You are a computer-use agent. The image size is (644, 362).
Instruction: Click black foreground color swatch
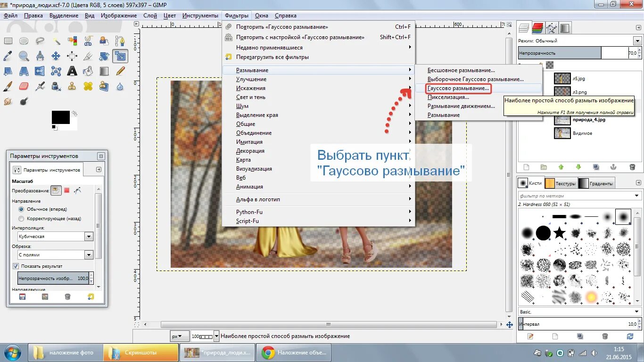[61, 117]
